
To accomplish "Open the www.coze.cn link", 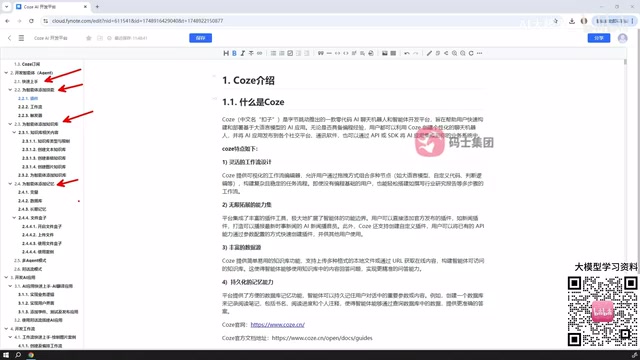I will click(x=278, y=324).
